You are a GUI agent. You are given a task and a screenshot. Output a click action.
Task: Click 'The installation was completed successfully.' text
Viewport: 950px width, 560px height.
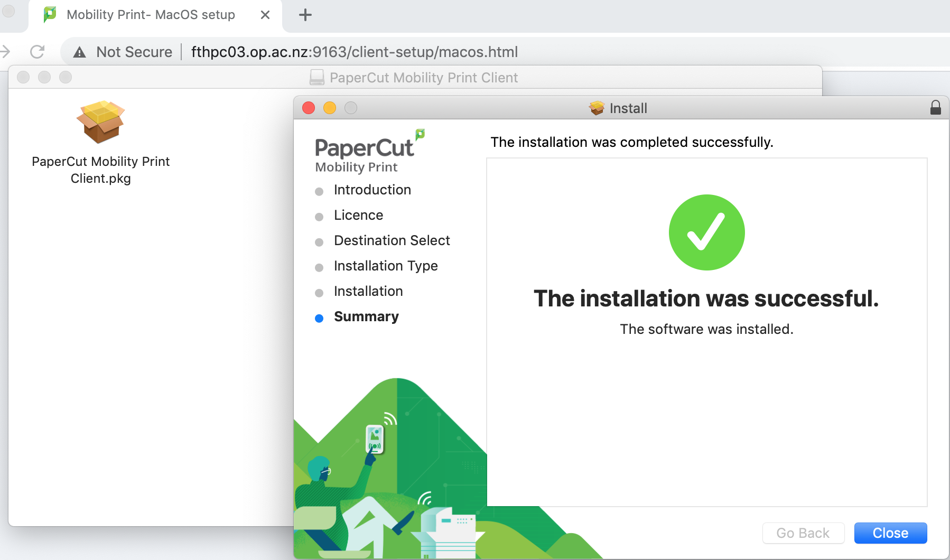632,142
